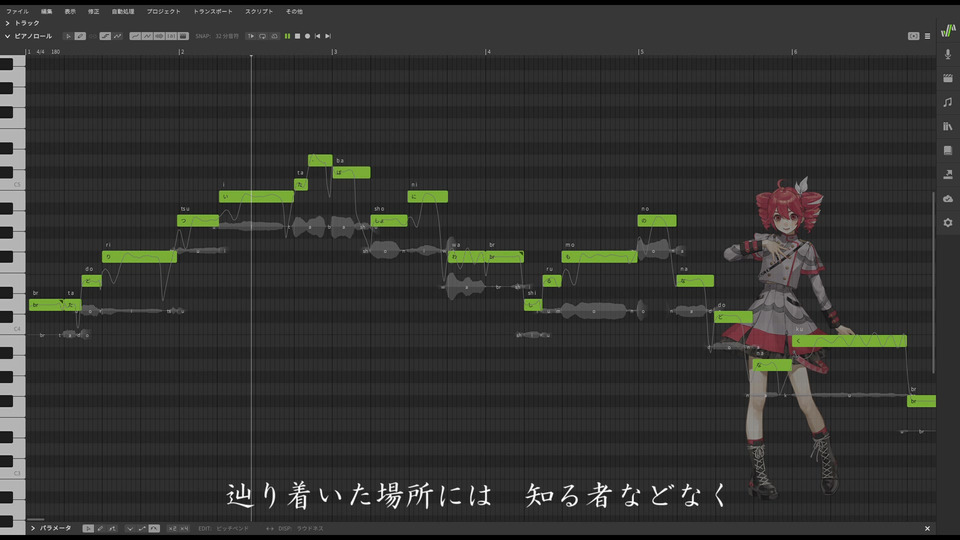The image size is (960, 540).
Task: Open the トランスポート menu
Action: coord(213,11)
